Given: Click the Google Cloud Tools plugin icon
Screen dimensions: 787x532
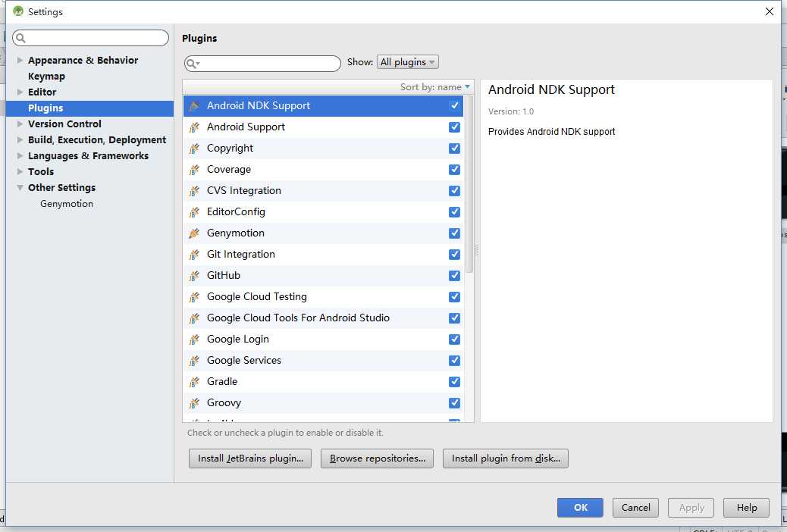Looking at the screenshot, I should click(194, 318).
